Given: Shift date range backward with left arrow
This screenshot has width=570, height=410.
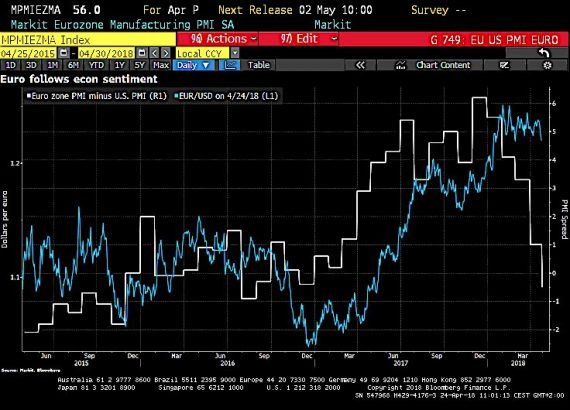Looking at the screenshot, I should point(154,53).
